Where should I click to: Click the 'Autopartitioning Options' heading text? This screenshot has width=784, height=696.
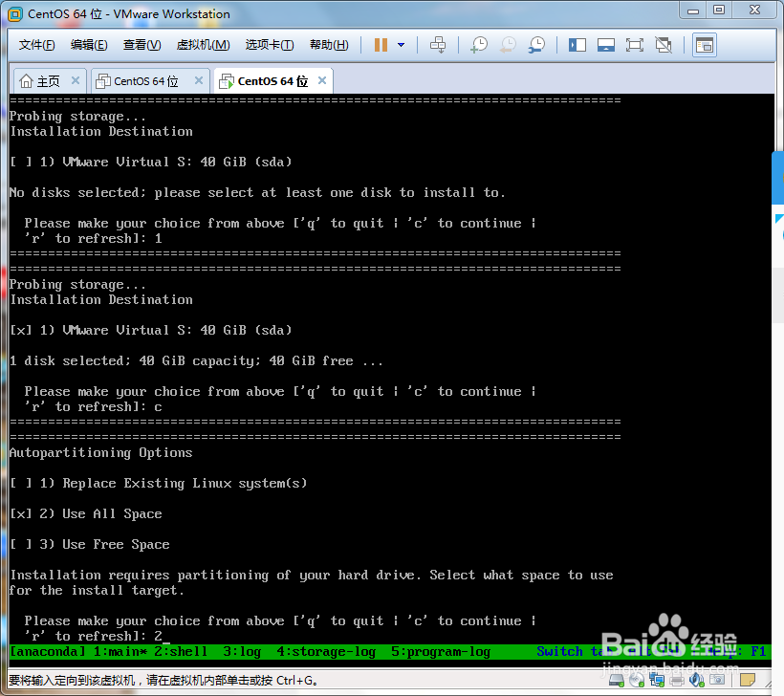pos(101,453)
